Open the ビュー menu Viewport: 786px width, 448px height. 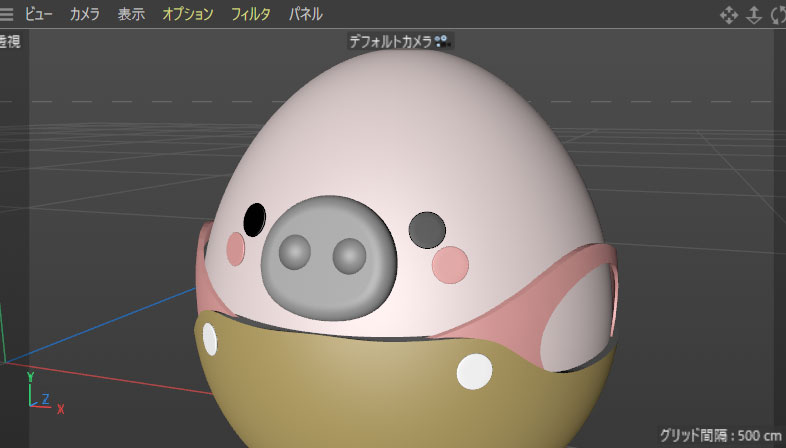[39, 14]
